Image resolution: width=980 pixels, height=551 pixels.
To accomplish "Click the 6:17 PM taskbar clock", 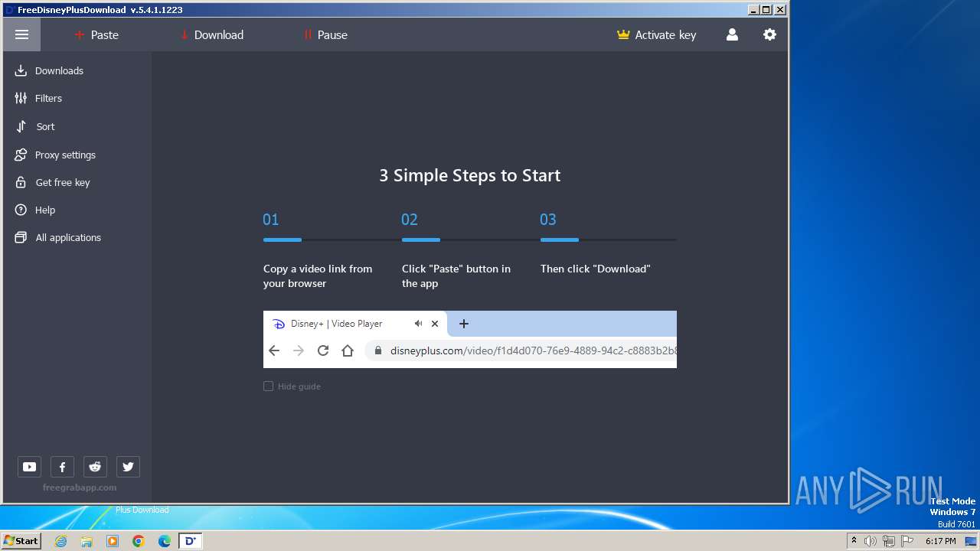I will [940, 541].
